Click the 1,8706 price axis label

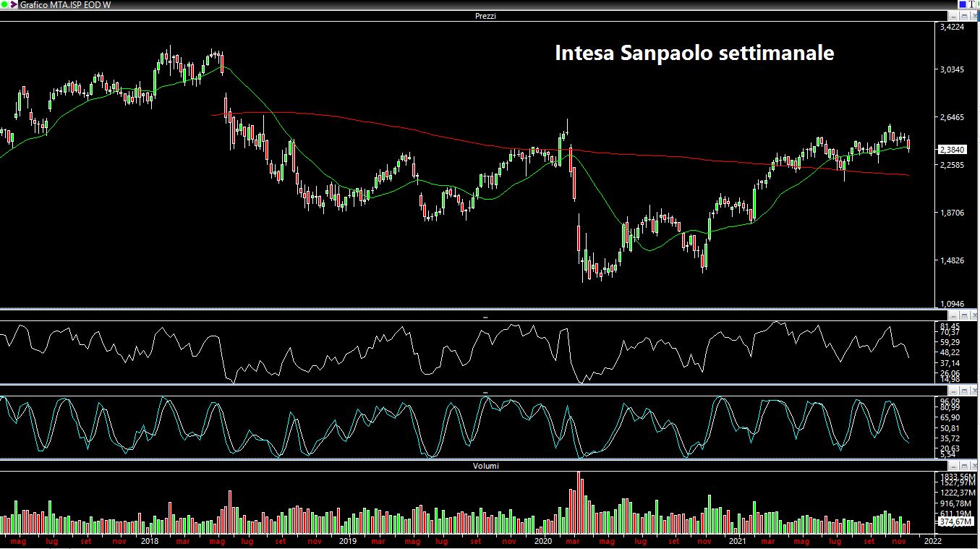coord(951,213)
